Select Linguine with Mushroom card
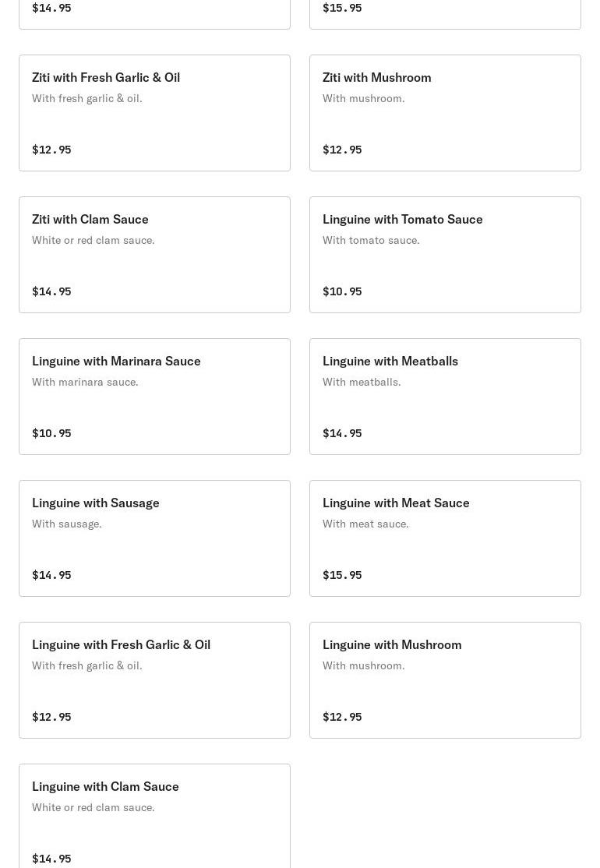 point(445,680)
